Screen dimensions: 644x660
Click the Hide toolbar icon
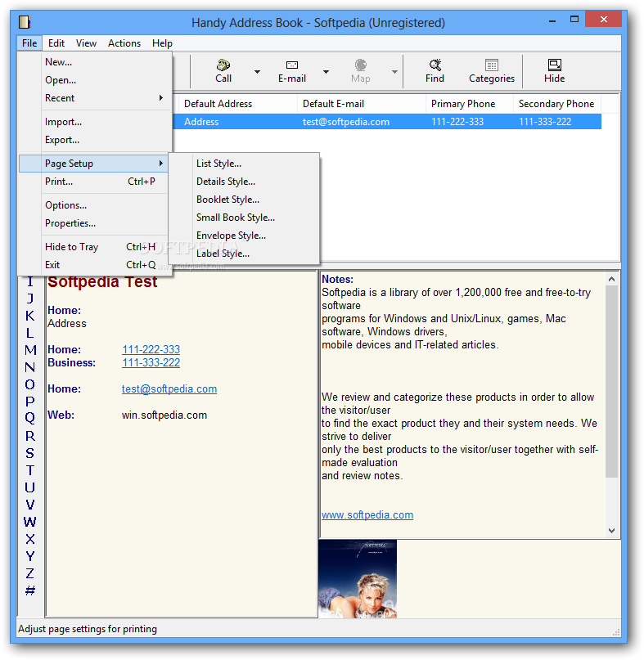pyautogui.click(x=554, y=65)
